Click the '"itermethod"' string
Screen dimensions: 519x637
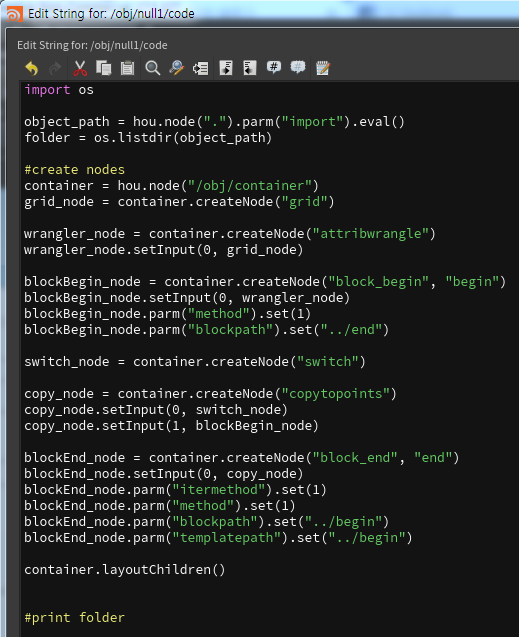(x=219, y=490)
